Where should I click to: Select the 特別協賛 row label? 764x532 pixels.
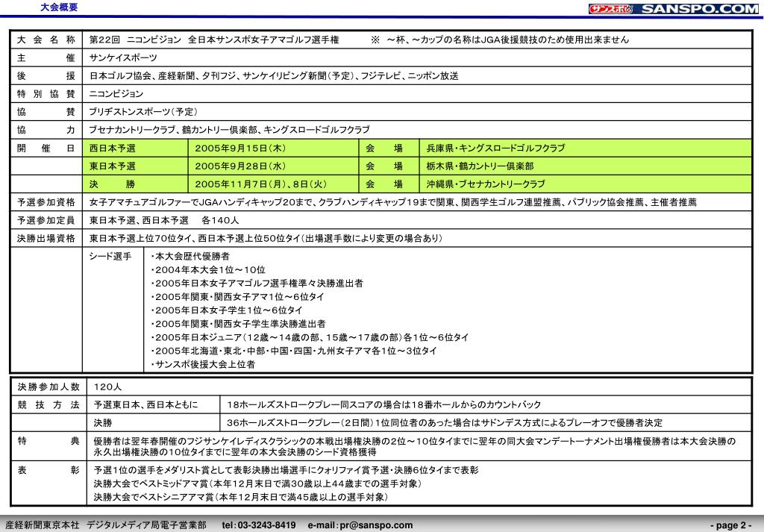tap(46, 94)
